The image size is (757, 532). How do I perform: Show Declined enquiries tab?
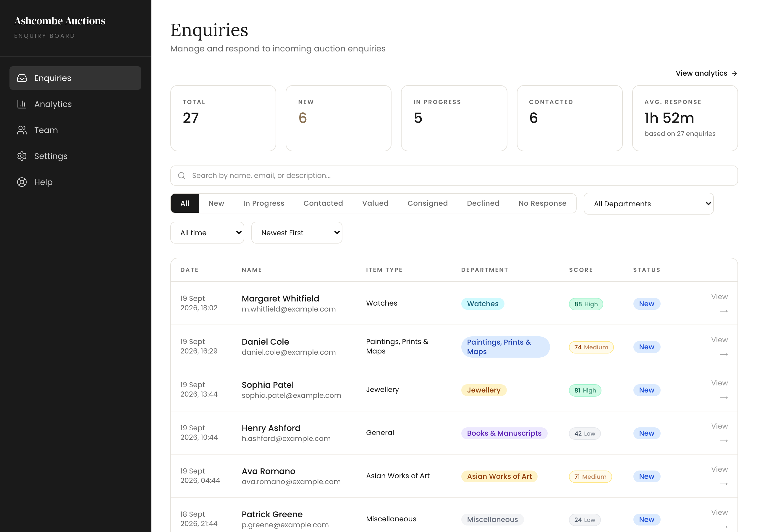click(483, 203)
